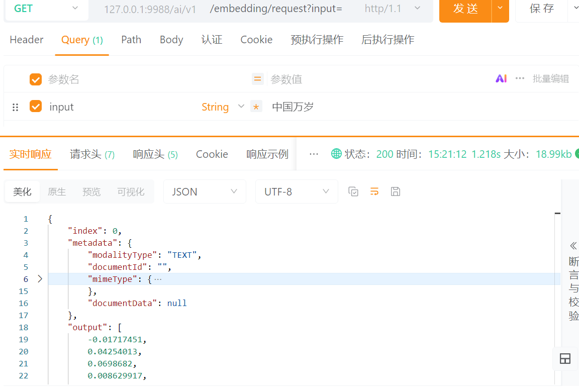This screenshot has width=579, height=392.
Task: Switch to the Body tab
Action: click(x=171, y=39)
